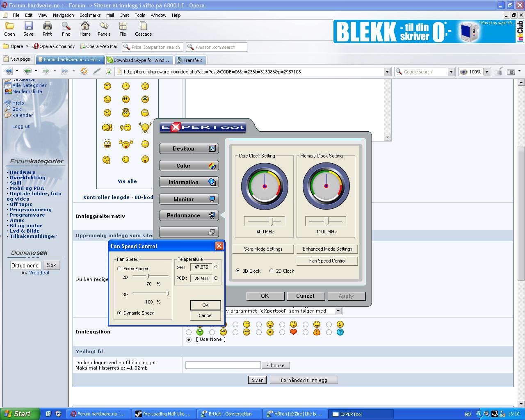The height and width of the screenshot is (420, 525).
Task: Click the unlabeled settings button below Performance
Action: pyautogui.click(x=189, y=232)
